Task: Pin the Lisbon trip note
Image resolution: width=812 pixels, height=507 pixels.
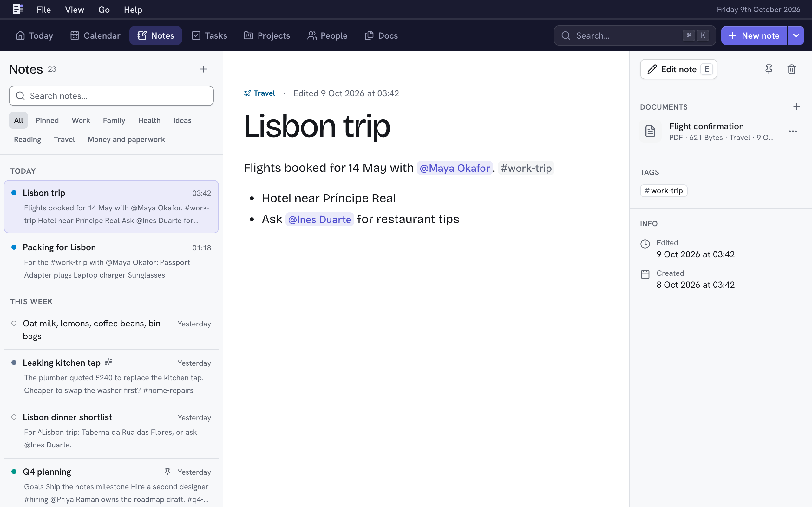Action: (769, 69)
